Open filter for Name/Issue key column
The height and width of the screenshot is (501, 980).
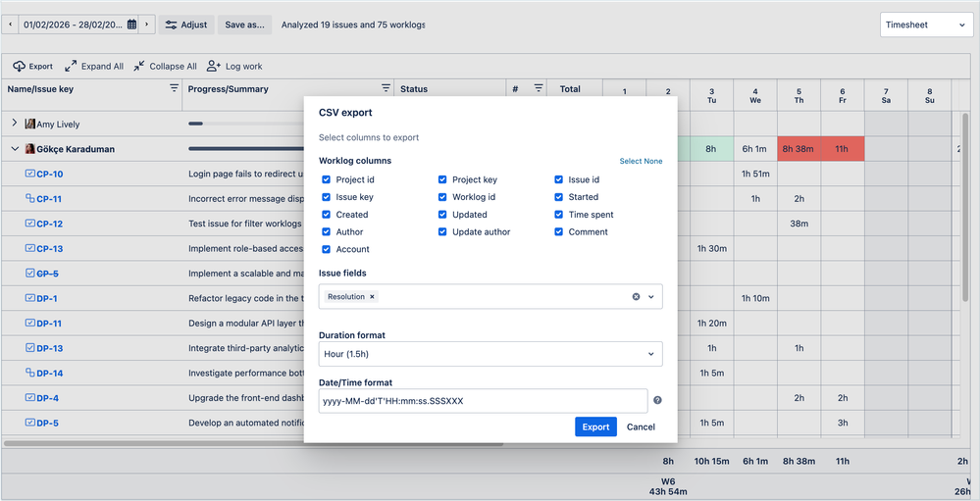coord(174,88)
